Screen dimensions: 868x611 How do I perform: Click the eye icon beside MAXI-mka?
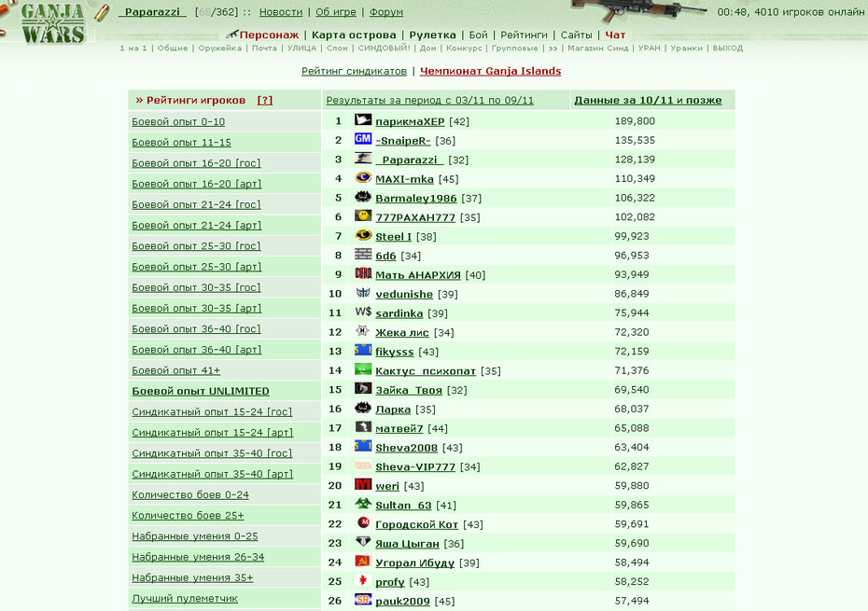[363, 177]
